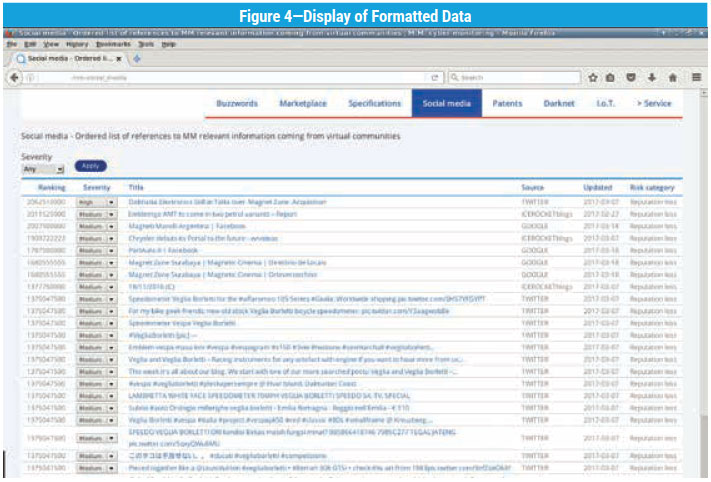Viewport: 711px width, 482px height.
Task: Open the 18/11/2016 (C) title link
Action: coord(151,287)
